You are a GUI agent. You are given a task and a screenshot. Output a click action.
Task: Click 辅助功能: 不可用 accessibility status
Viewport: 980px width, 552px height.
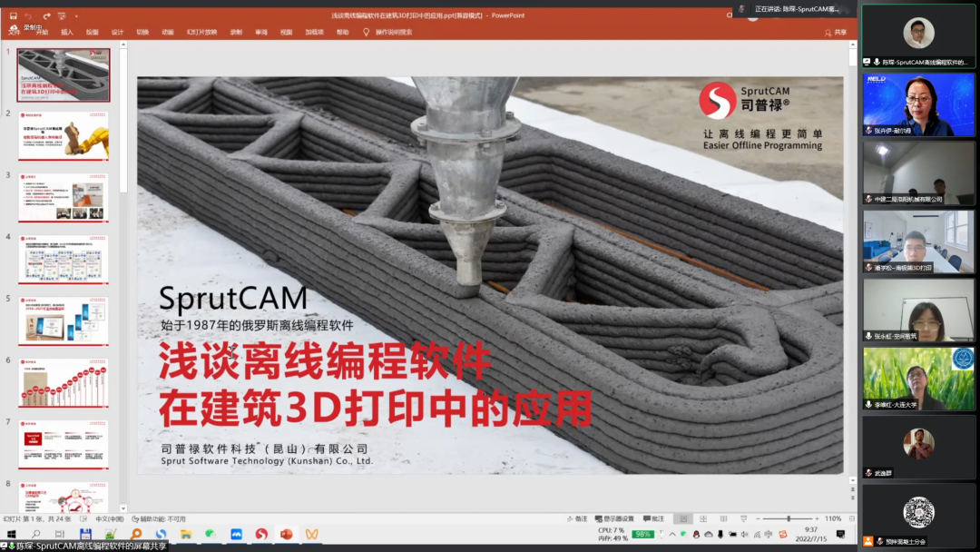coord(159,519)
